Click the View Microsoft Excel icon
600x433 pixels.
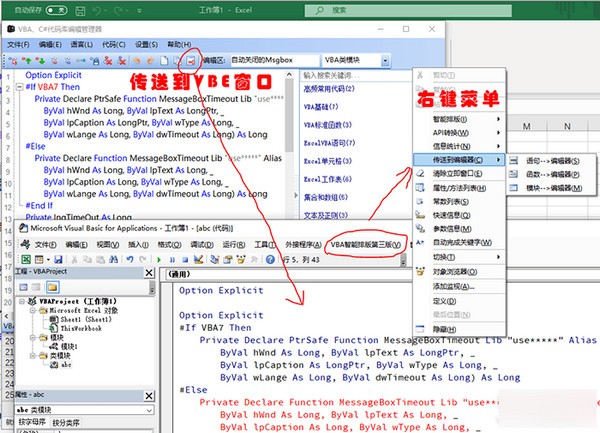click(x=26, y=259)
